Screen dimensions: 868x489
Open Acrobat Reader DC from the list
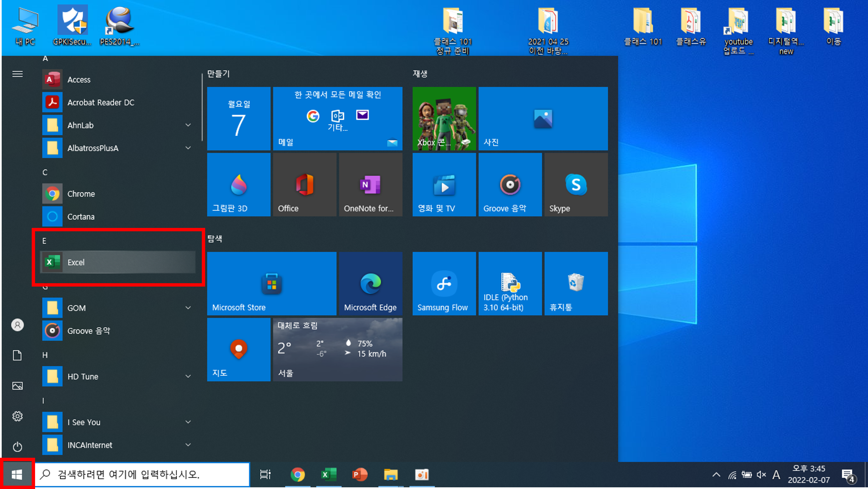[100, 102]
